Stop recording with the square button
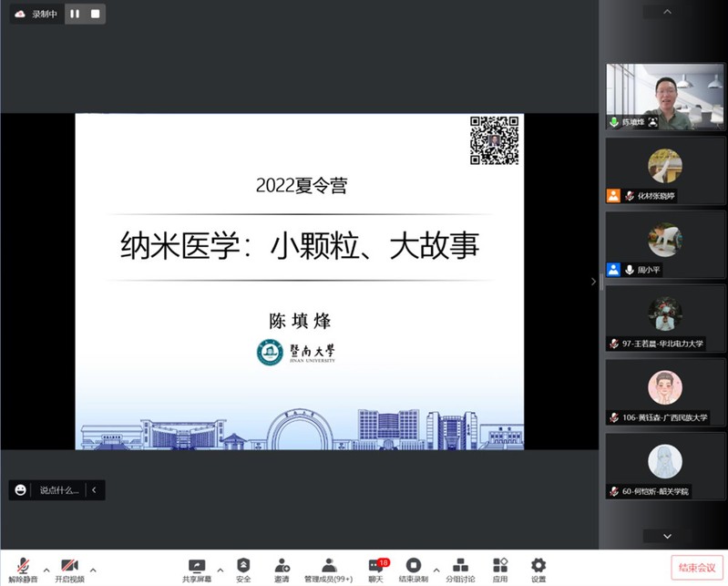The width and height of the screenshot is (728, 586). [95, 14]
